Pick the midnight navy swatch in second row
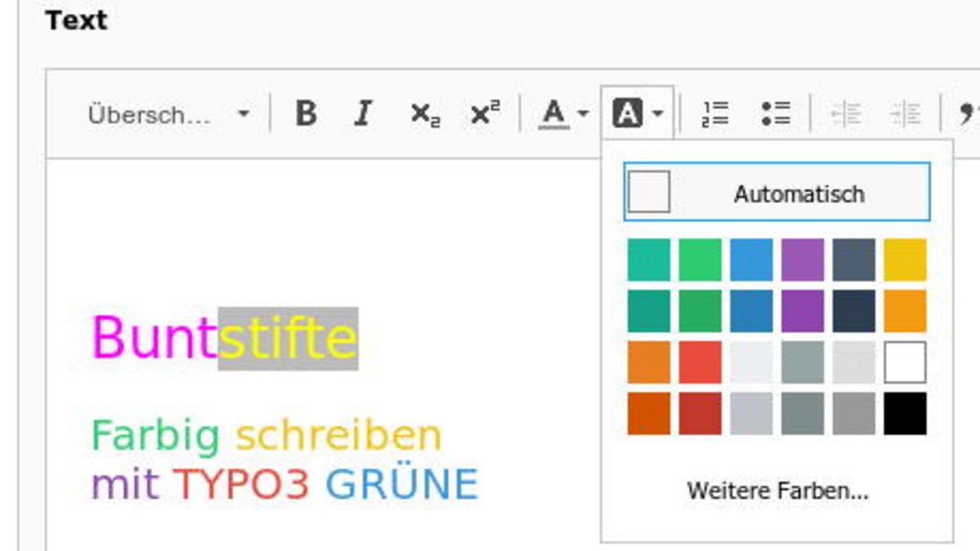The image size is (980, 551). pos(854,311)
